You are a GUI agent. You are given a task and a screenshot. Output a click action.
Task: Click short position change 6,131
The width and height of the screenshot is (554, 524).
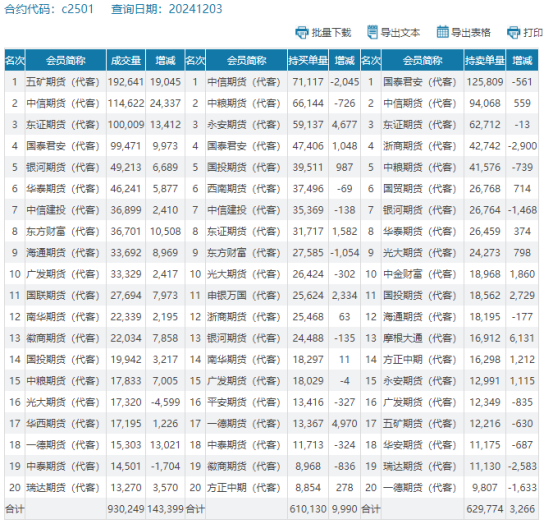522,338
